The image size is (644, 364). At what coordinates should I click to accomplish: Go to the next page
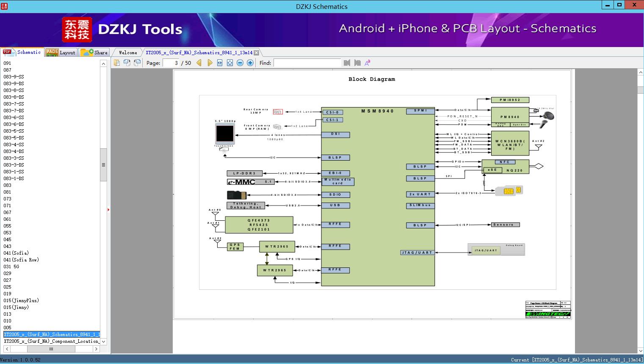point(210,63)
